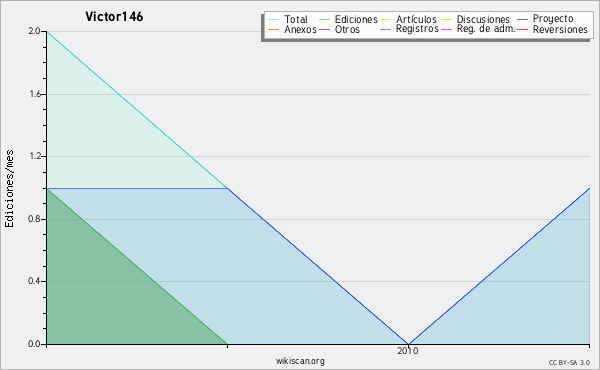
Task: Click the orange Anexos legend line swatch
Action: (274, 29)
